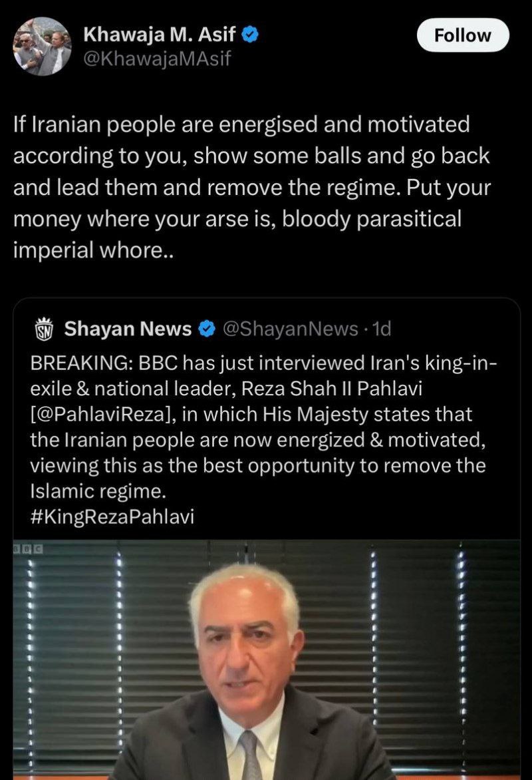Image resolution: width=532 pixels, height=780 pixels.
Task: Open the Shayan News account name
Action: coord(128,328)
